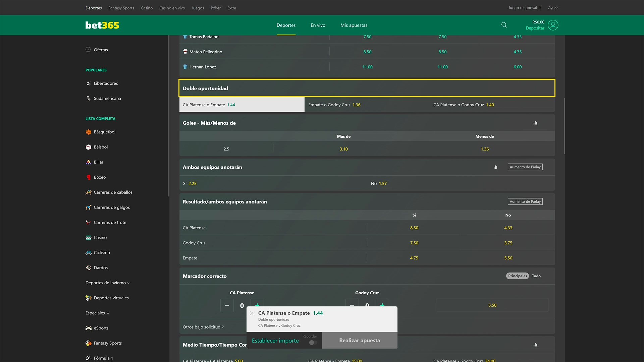Open Ofertas in the sidebar

[101, 50]
